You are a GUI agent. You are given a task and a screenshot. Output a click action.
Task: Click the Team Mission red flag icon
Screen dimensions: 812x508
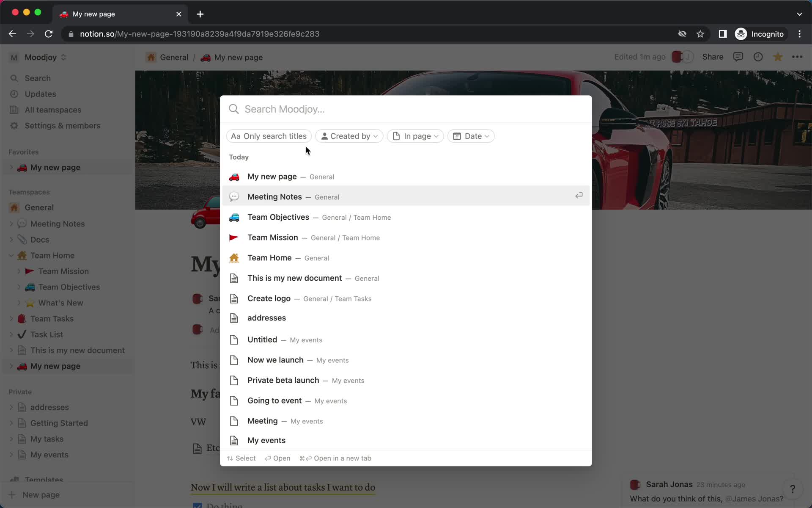tap(234, 237)
